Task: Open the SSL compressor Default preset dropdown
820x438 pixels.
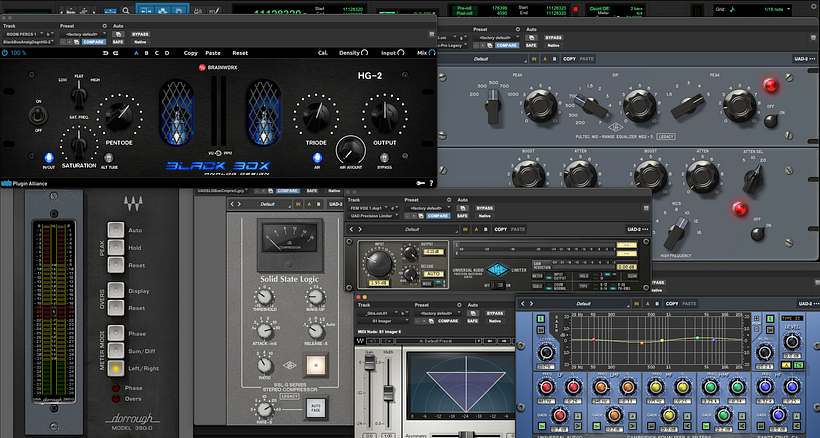Action: point(269,204)
